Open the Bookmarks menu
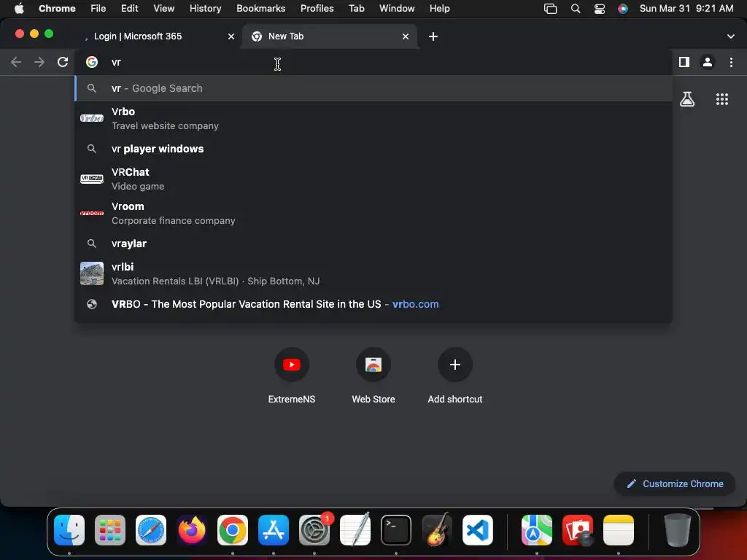The width and height of the screenshot is (747, 560). click(x=260, y=8)
